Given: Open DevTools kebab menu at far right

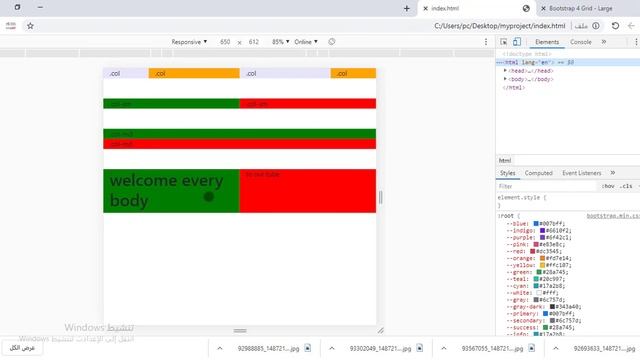Looking at the screenshot, I should pos(636,42).
